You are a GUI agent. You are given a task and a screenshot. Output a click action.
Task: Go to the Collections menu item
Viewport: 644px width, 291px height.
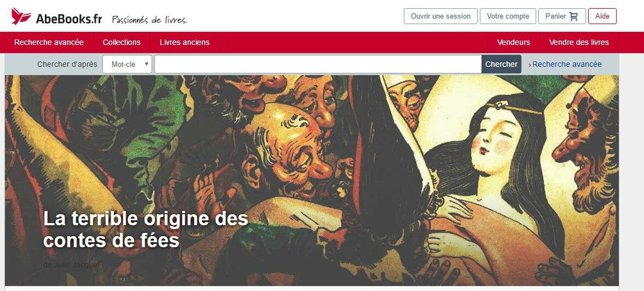(x=121, y=42)
